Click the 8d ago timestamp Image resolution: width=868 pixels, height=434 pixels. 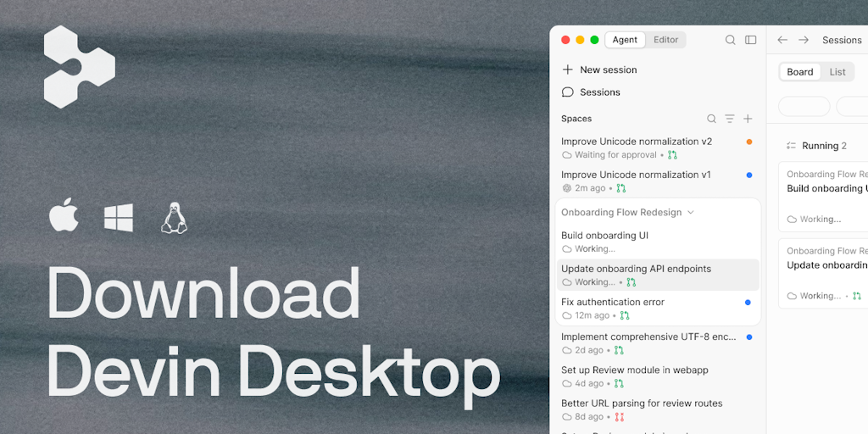click(x=589, y=417)
